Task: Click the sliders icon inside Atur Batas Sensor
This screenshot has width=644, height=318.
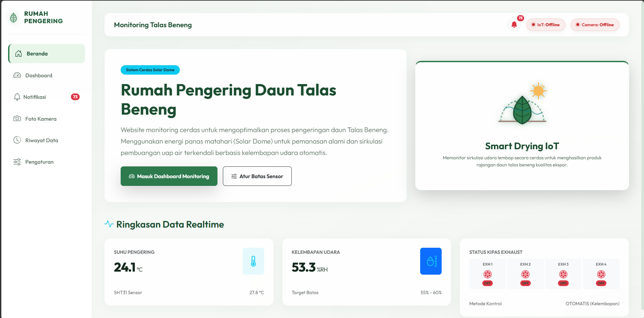Action: coord(234,176)
